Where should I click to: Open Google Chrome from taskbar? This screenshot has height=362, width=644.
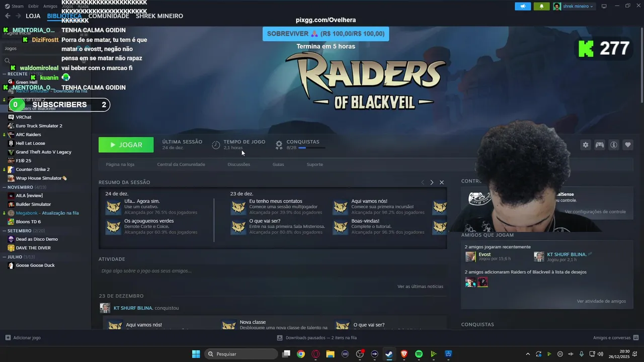click(x=301, y=354)
